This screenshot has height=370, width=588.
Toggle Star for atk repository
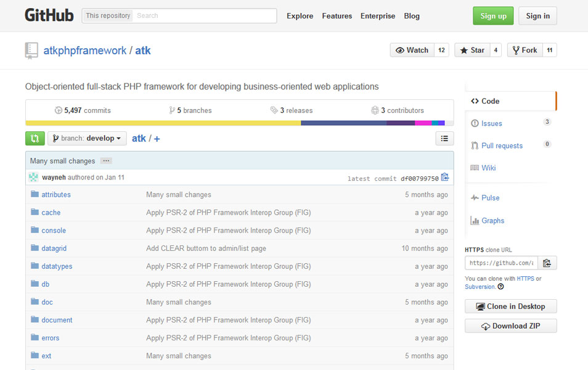(x=472, y=51)
